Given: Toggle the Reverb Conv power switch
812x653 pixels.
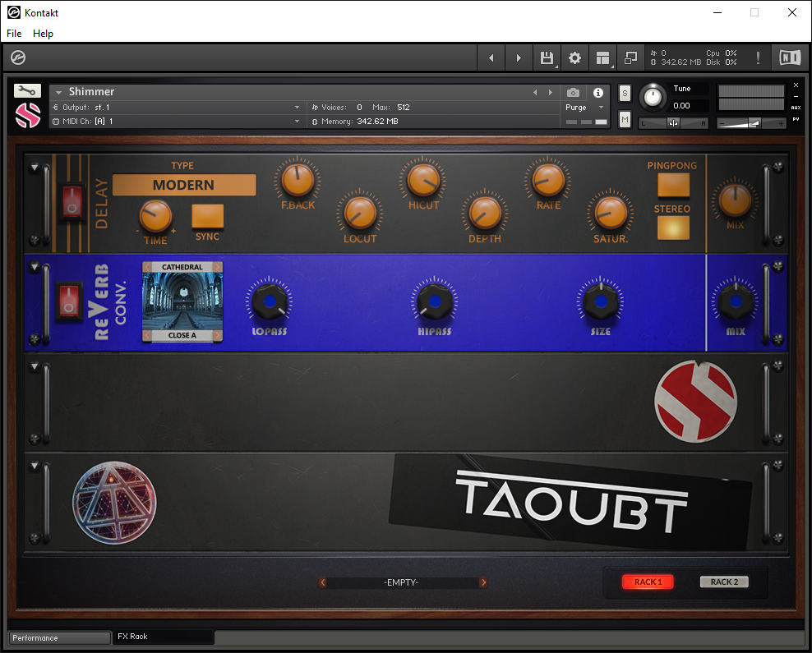Looking at the screenshot, I should tap(68, 300).
